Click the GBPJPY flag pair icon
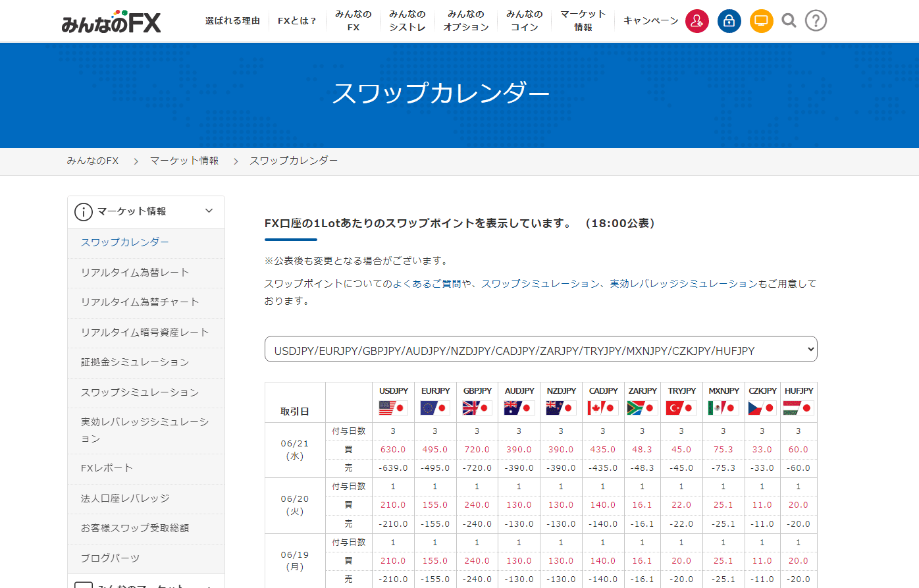Image resolution: width=919 pixels, height=588 pixels. 477,408
